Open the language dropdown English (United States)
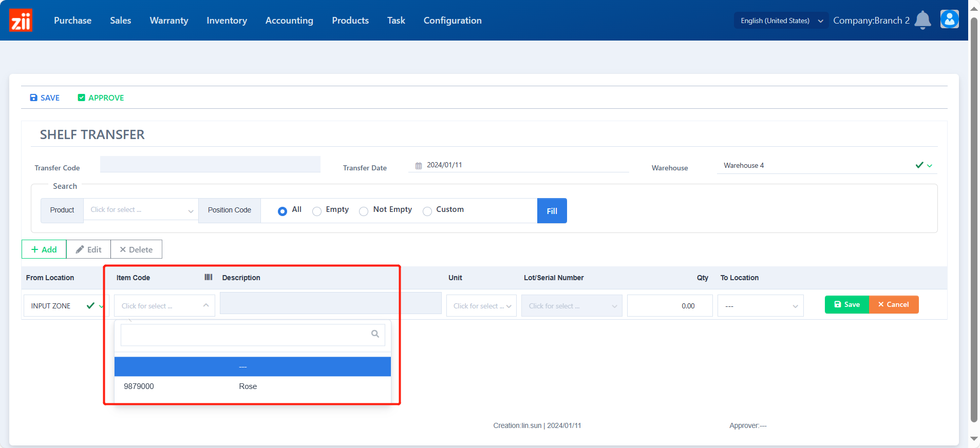The width and height of the screenshot is (980, 448). point(781,21)
